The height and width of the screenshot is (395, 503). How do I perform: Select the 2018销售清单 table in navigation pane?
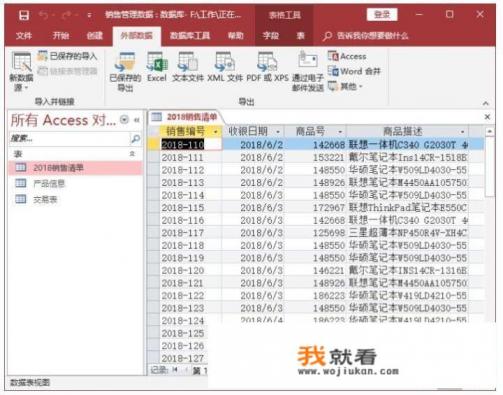click(x=76, y=168)
